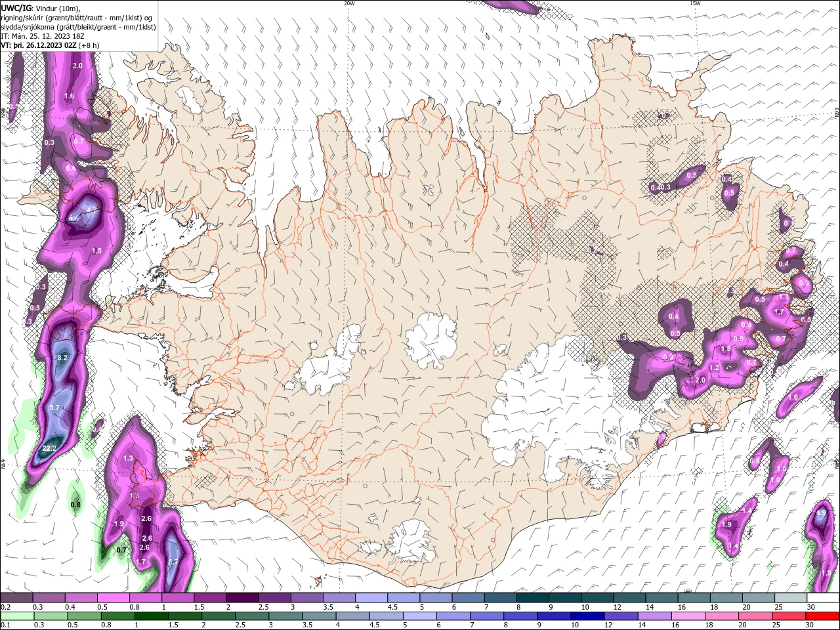Click the pink swatch between 0.5 and 0.8 in top legend
This screenshot has height=630, width=840.
[x=113, y=598]
